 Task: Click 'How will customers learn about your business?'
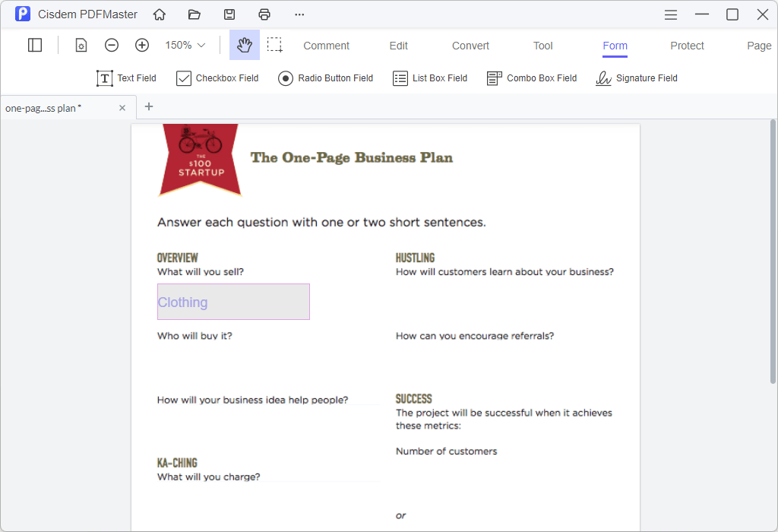[x=504, y=272]
